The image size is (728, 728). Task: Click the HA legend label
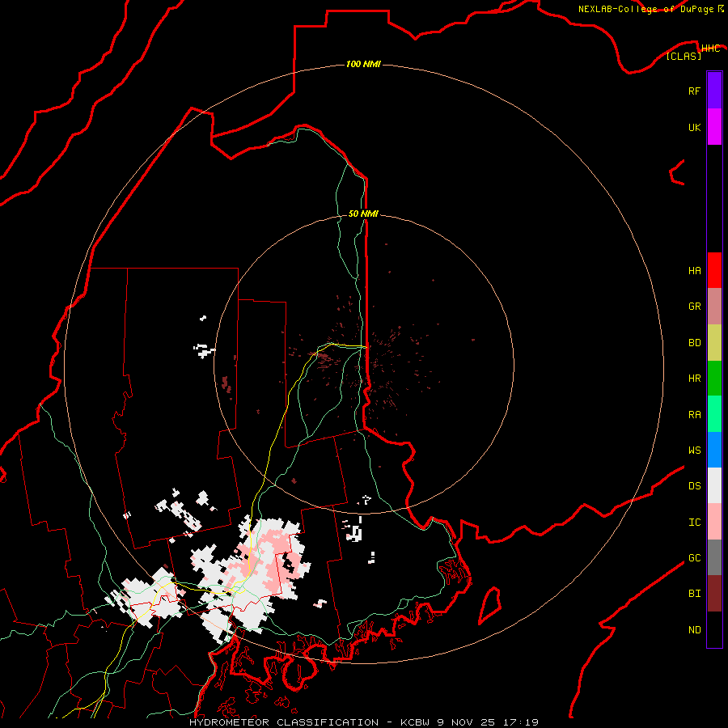(x=694, y=271)
